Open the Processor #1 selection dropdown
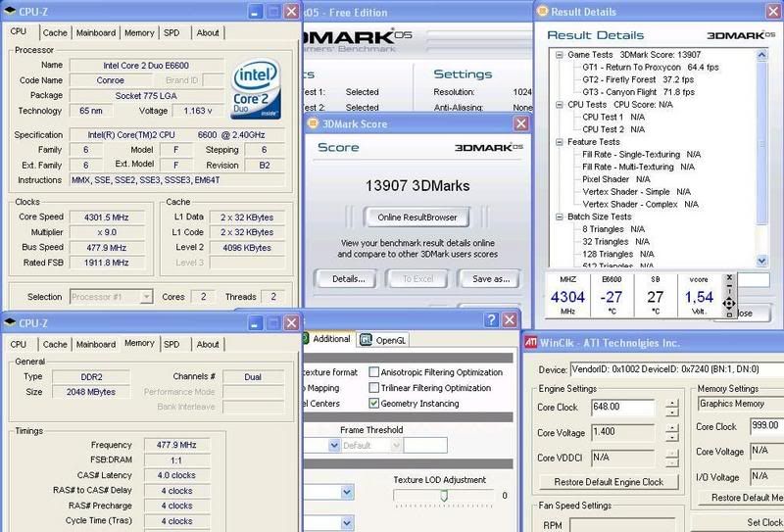784x532 pixels. click(146, 297)
